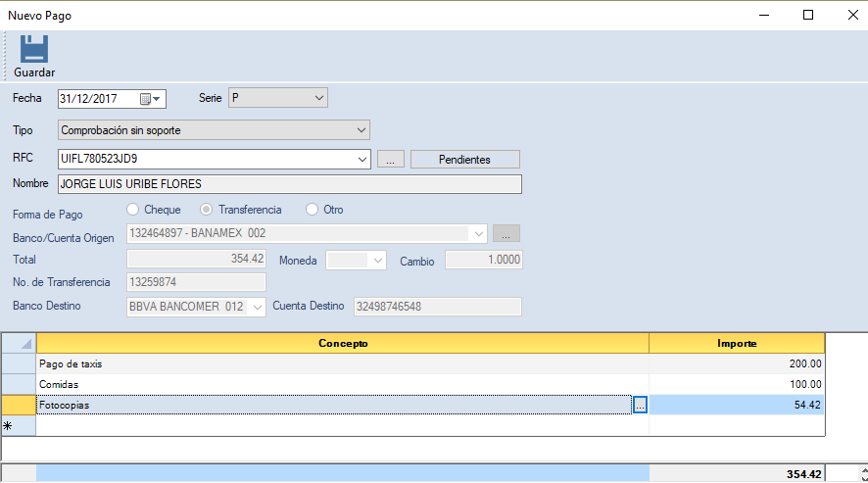868x483 pixels.
Task: Click the Guardar floppy disk icon
Action: [34, 49]
